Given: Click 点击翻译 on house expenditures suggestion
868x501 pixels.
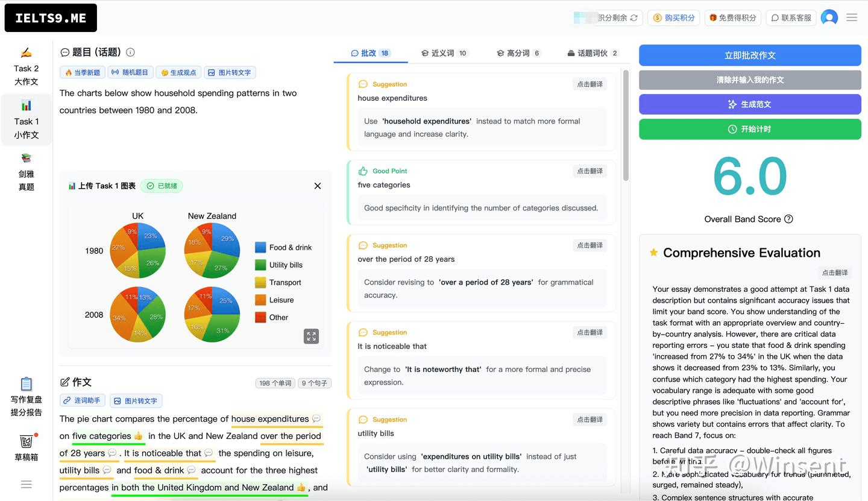Looking at the screenshot, I should click(590, 84).
